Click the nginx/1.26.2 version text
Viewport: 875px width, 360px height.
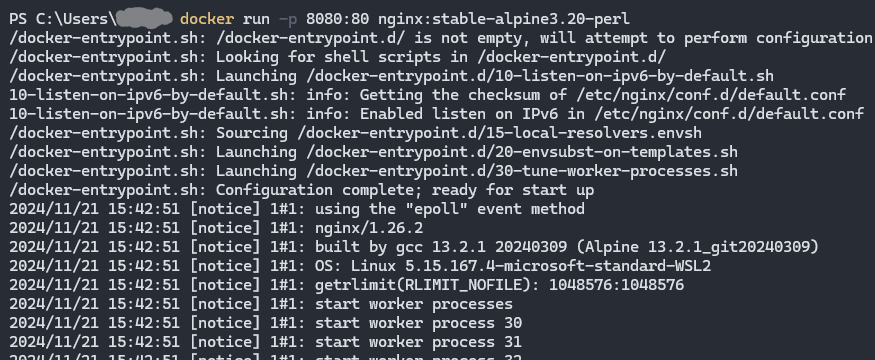[369, 228]
